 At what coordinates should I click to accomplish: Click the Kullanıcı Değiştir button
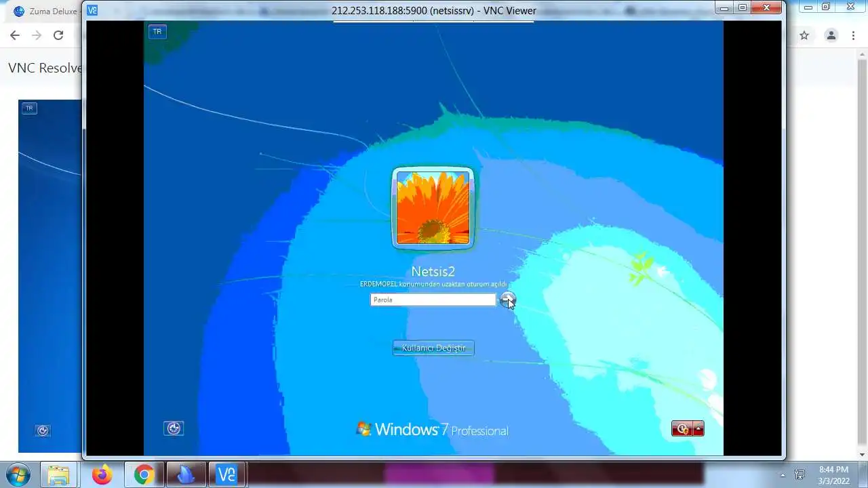pos(433,348)
